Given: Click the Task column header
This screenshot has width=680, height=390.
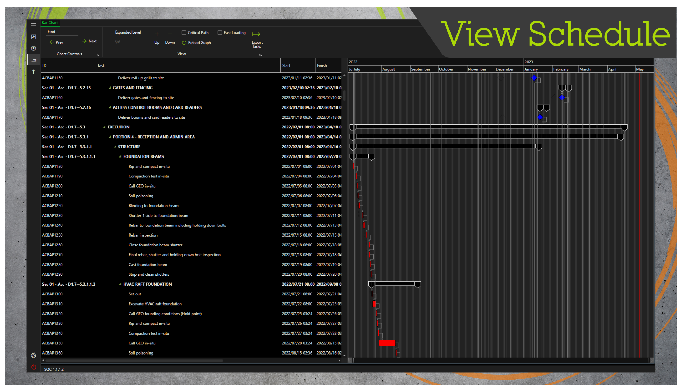Looking at the screenshot, I should 101,66.
